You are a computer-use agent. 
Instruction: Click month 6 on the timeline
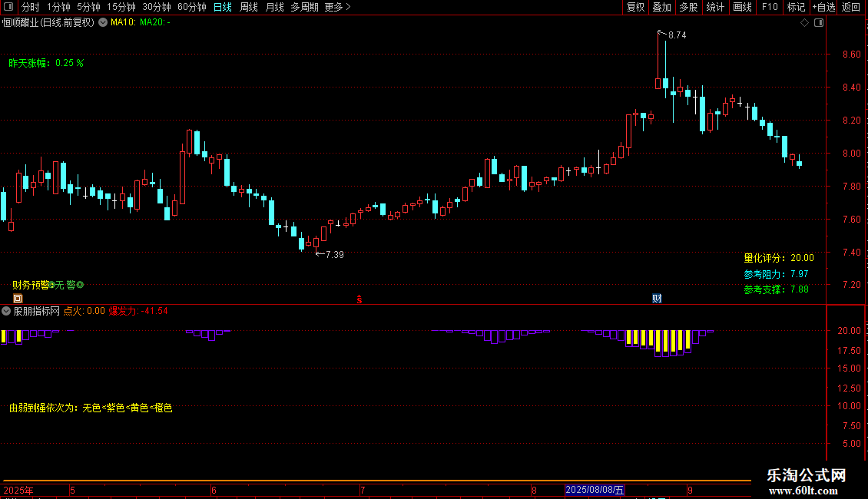(214, 491)
